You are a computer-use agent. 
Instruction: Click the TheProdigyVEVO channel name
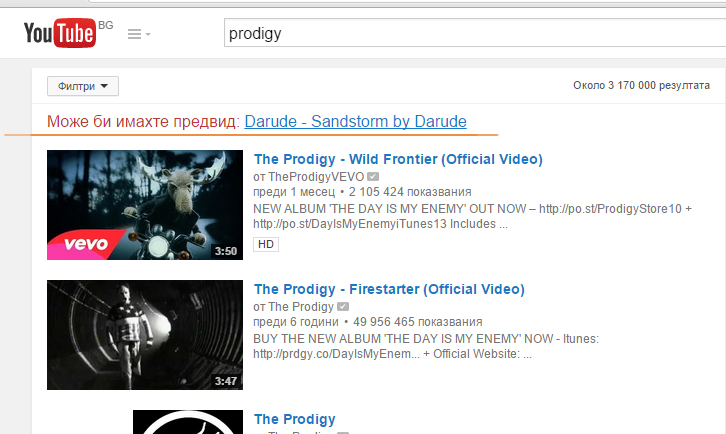tap(316, 176)
